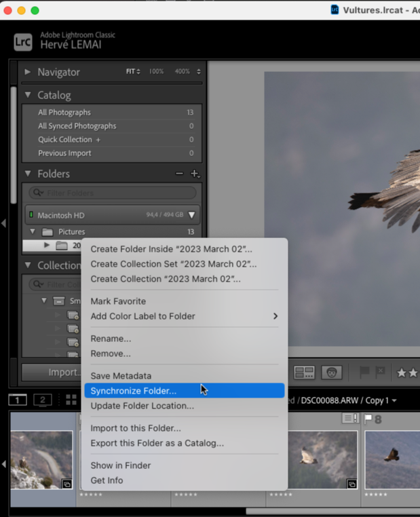Click the Filter Folders search field
Screen dimensions: 420x517
(x=113, y=193)
